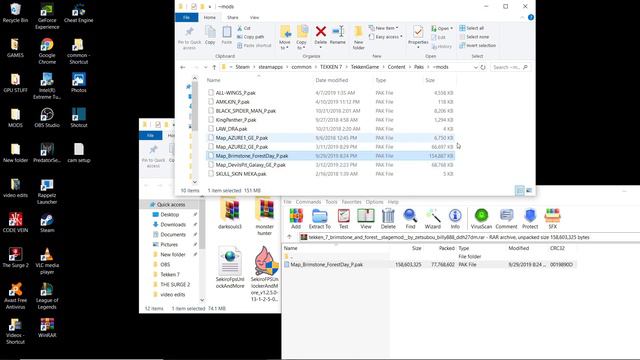Collapse the Explorer ribbon
Screen dimensions: 640x360
coord(522,18)
